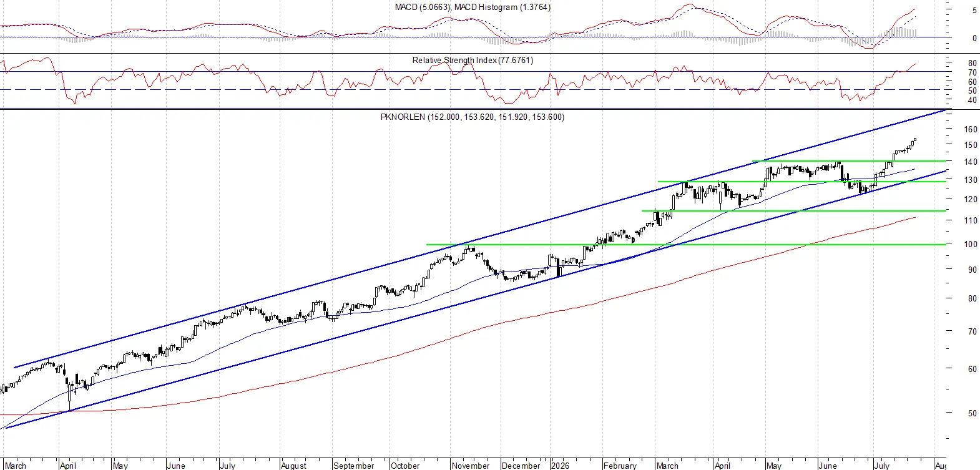Viewport: 980px width, 470px height.
Task: Click the 50 price level on right axis
Action: (973, 413)
